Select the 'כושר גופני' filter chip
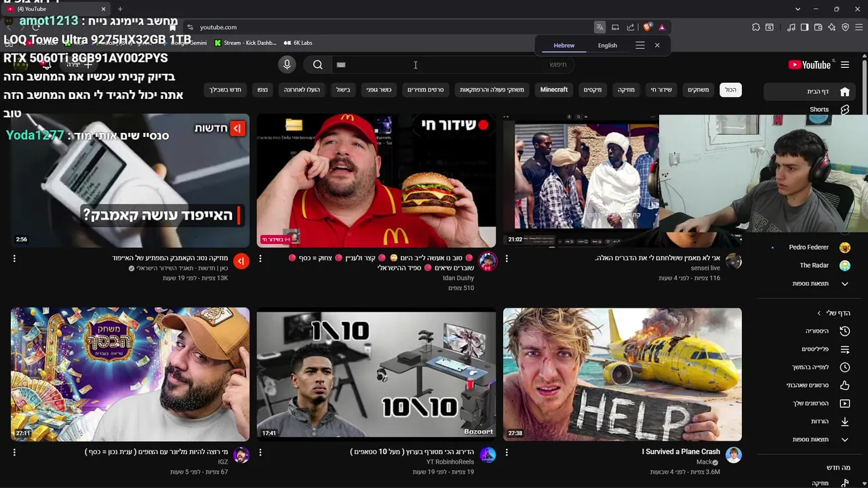 (378, 89)
